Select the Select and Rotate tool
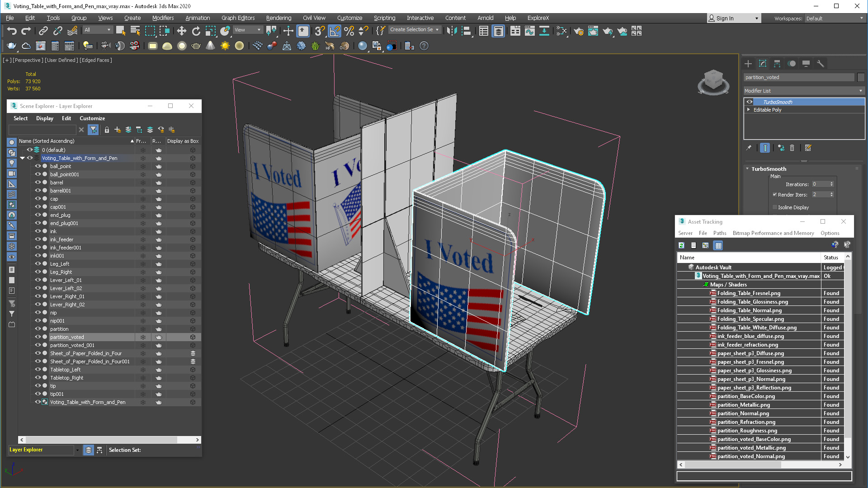Viewport: 868px width, 488px height. click(x=196, y=31)
